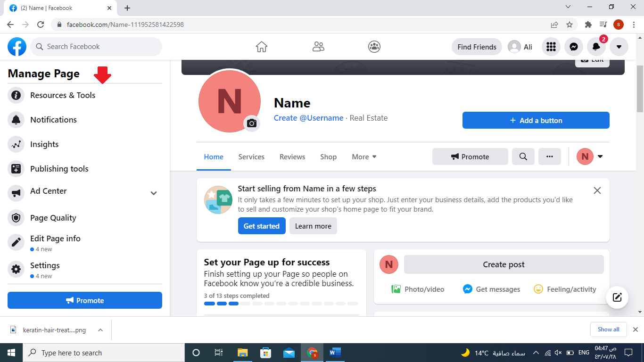Click Get started for shop setup
Screen dimensions: 644x362
tap(262, 226)
